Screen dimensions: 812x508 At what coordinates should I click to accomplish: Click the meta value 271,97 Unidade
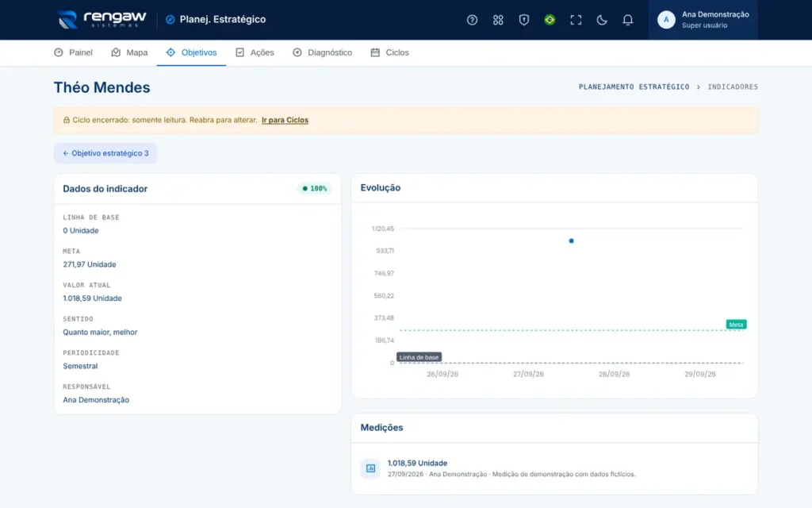click(x=90, y=264)
